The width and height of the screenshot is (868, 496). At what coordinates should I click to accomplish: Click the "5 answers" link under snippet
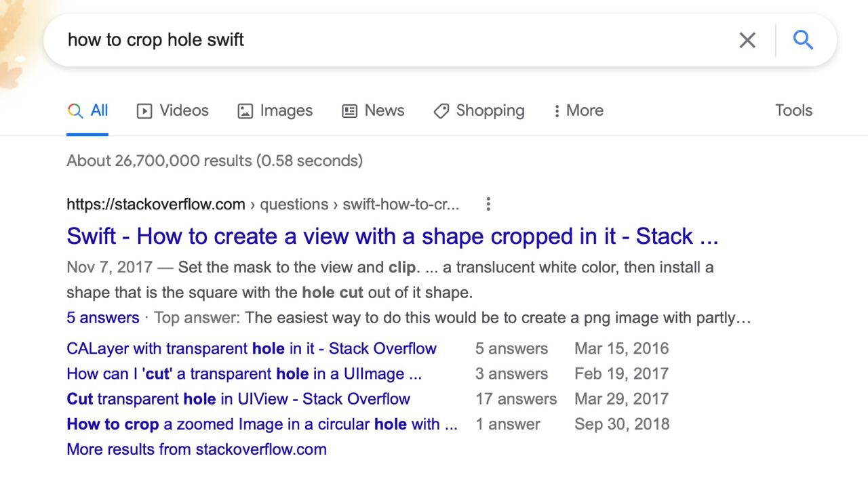point(102,318)
